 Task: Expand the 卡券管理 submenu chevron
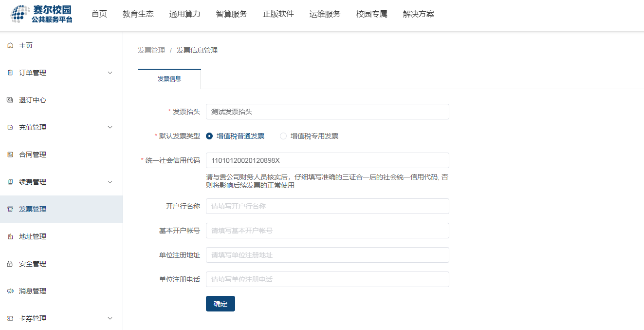pos(110,318)
